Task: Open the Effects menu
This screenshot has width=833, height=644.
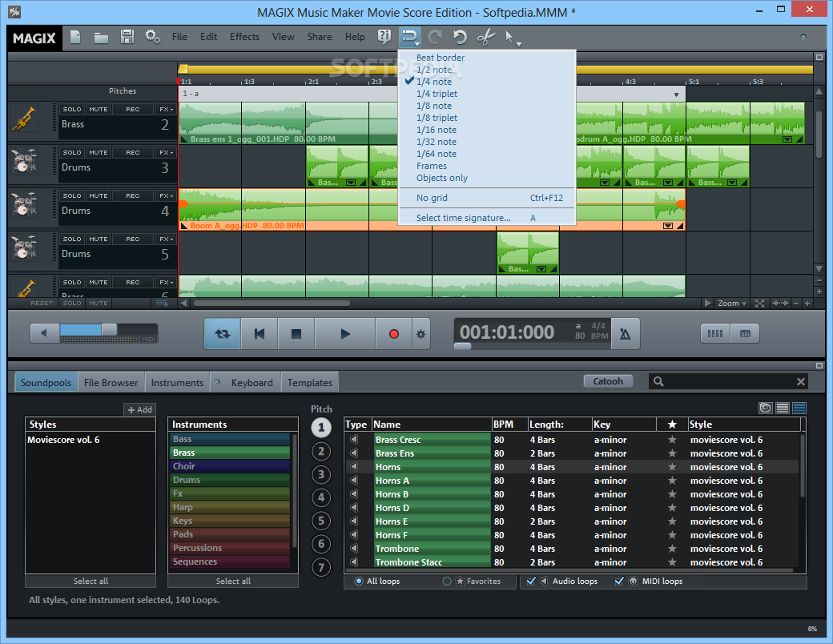Action: (x=244, y=37)
